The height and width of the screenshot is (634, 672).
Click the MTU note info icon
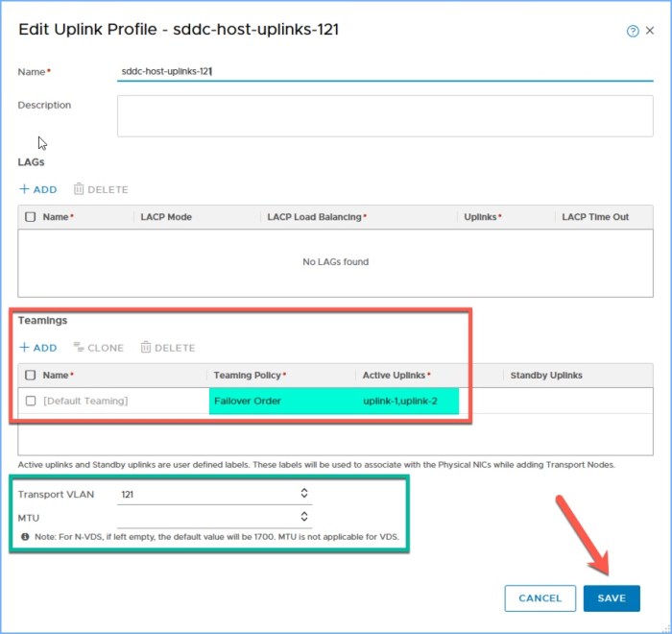point(24,536)
